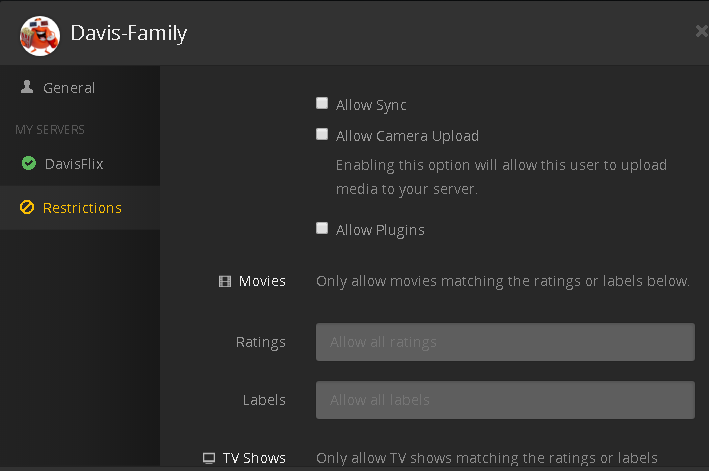This screenshot has width=709, height=471.
Task: Click the Allow Camera Upload label
Action: [x=407, y=136]
